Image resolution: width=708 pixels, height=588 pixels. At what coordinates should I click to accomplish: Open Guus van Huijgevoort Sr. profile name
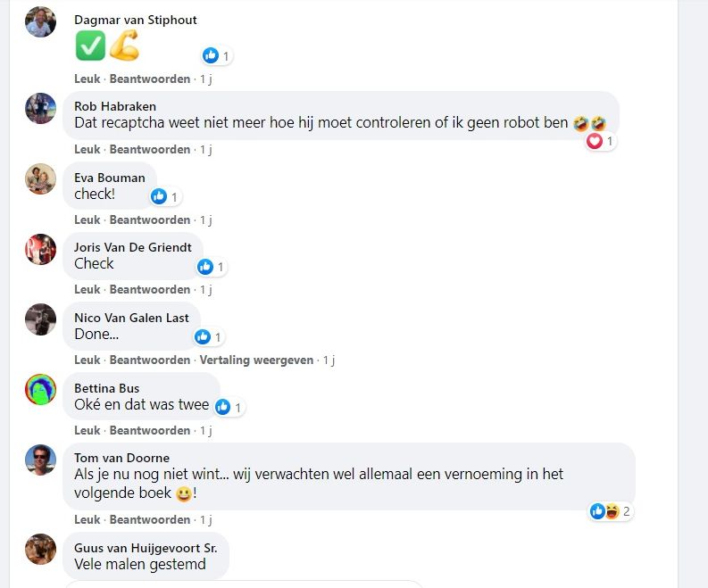pyautogui.click(x=146, y=548)
